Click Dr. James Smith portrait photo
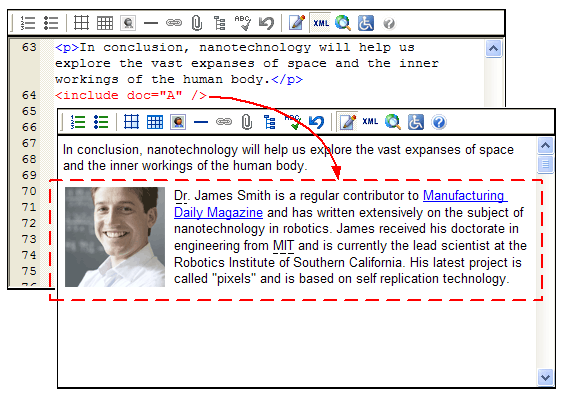 point(115,237)
